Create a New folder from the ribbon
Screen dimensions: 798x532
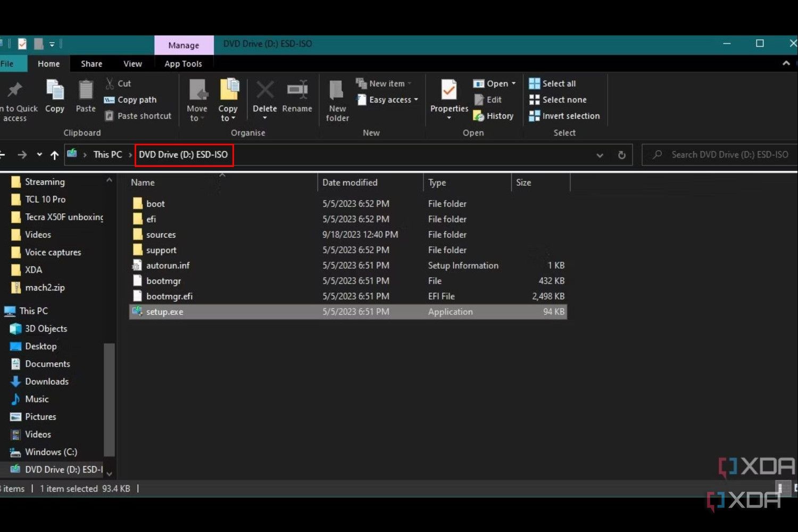337,101
